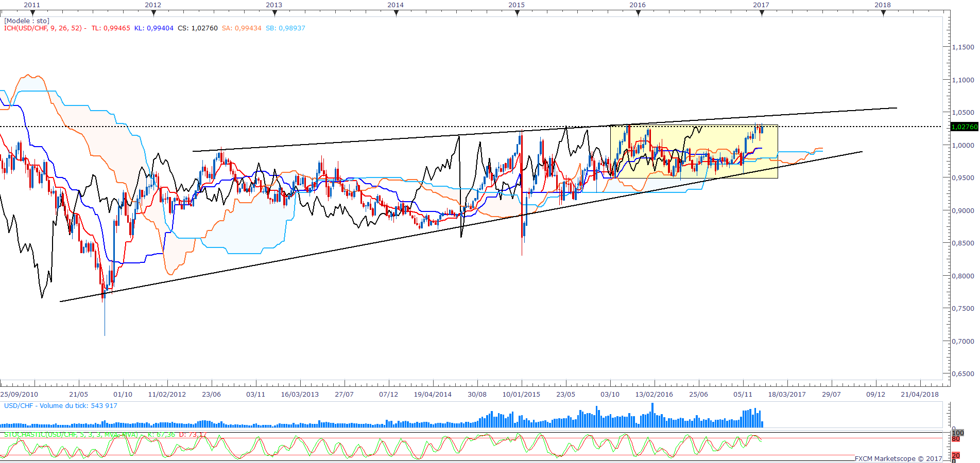Select the Chikou value "CS: 1,02760"
Viewport: 980px width, 463px height.
[x=198, y=28]
